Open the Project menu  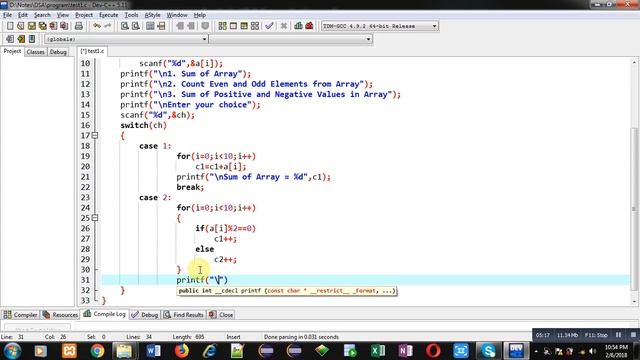pyautogui.click(x=84, y=15)
